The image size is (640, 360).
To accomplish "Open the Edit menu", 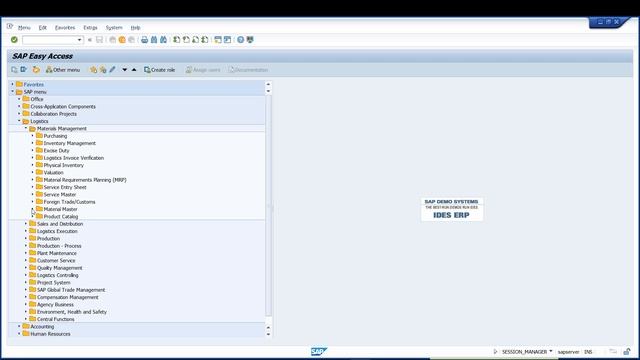I will tap(42, 28).
